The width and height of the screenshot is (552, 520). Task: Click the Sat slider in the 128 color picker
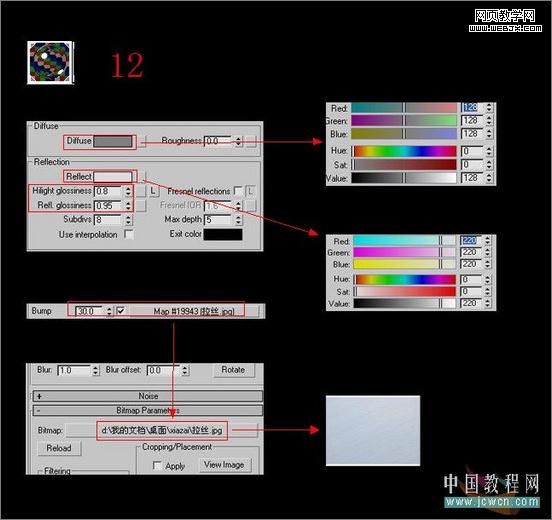point(404,165)
